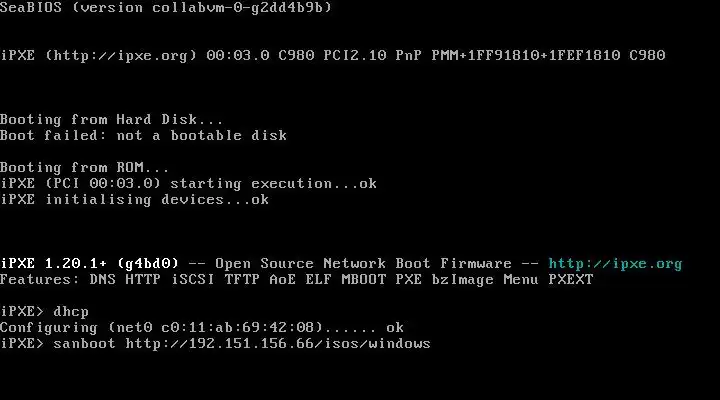This screenshot has height=400, width=720.
Task: Click the last iPXE> prompt
Action: pyautogui.click(x=22, y=344)
